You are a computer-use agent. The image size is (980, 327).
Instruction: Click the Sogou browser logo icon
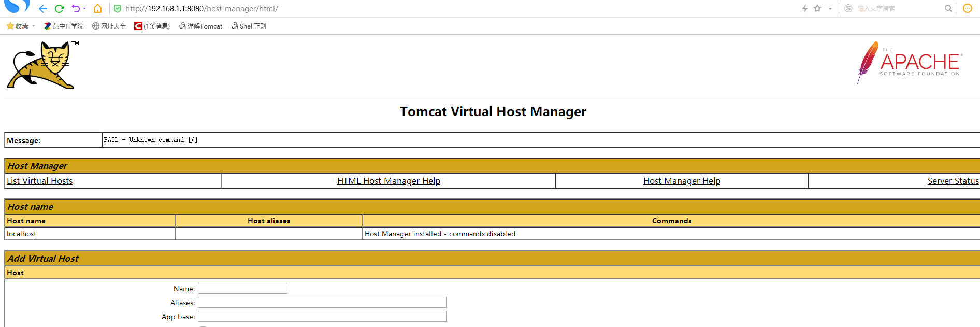click(x=17, y=6)
